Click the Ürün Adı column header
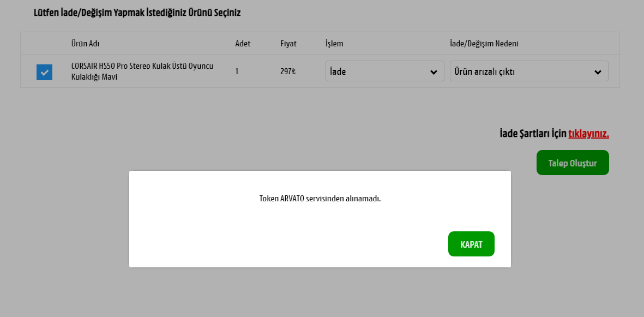 85,44
